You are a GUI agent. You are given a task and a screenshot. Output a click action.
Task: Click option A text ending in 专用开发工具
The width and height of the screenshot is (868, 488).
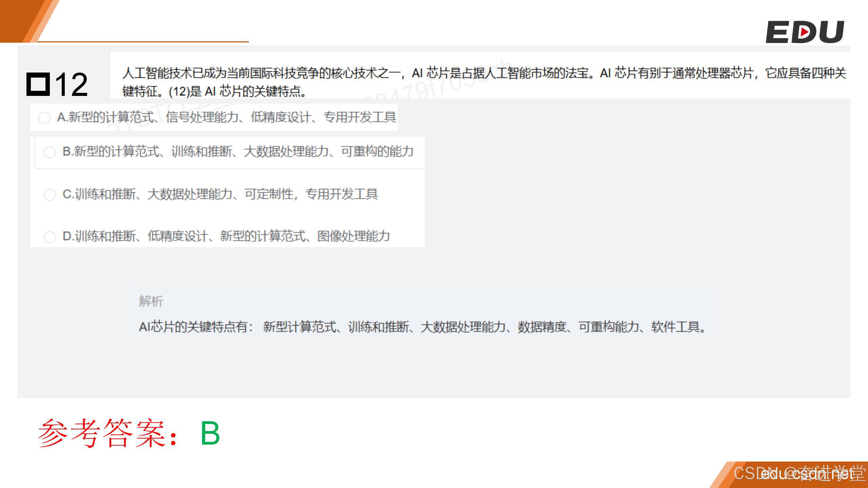(x=226, y=117)
